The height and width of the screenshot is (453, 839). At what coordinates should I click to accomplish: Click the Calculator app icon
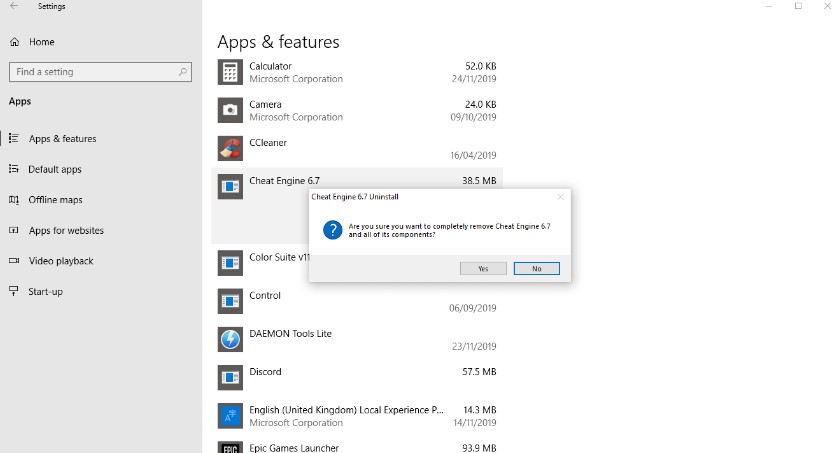(x=230, y=72)
